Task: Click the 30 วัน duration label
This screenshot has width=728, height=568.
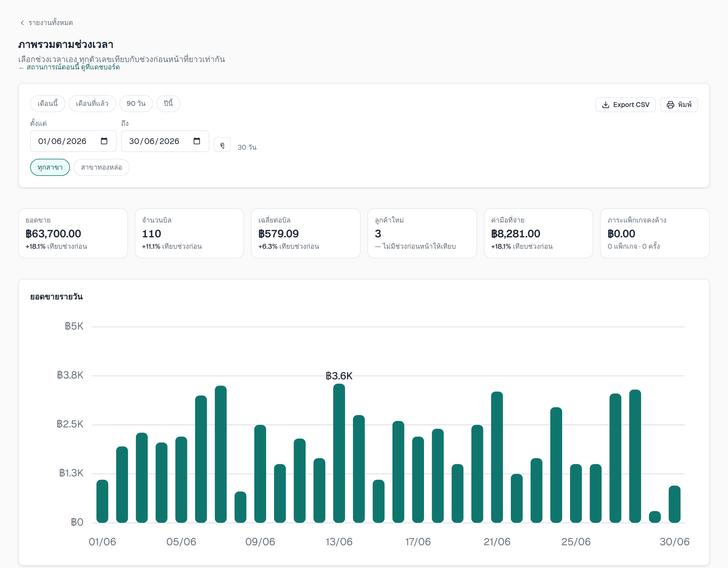Action: point(247,147)
